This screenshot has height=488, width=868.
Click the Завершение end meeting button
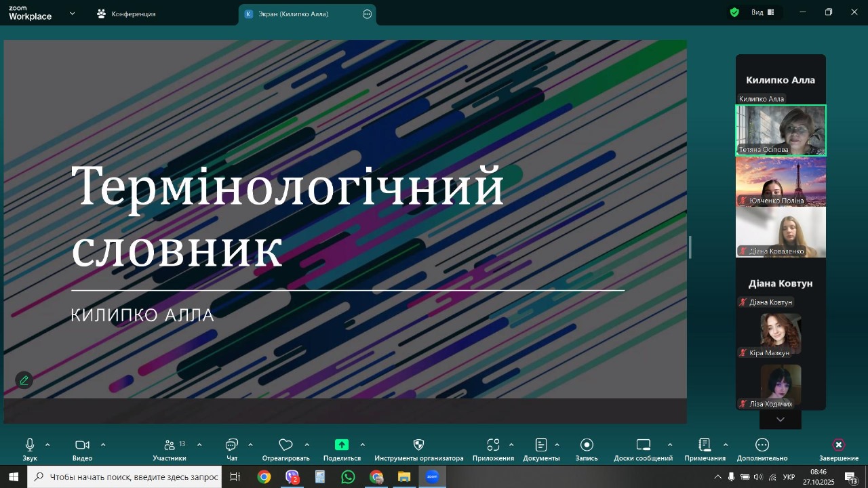click(838, 445)
